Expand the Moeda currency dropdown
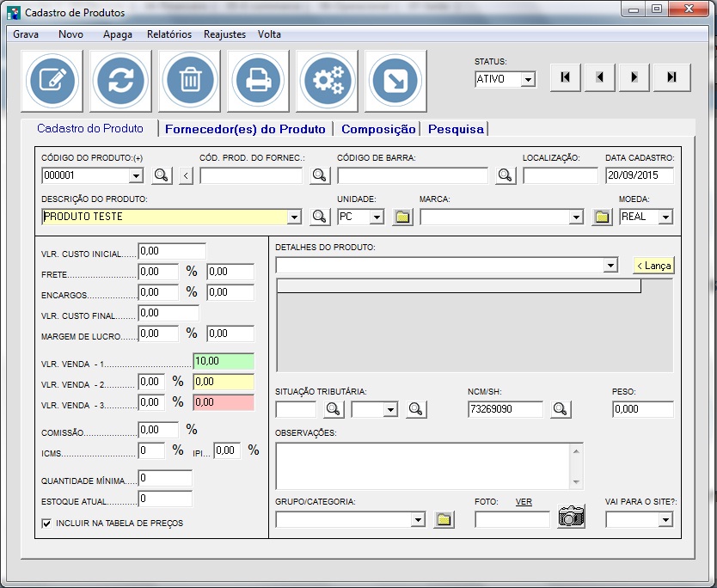This screenshot has height=588, width=717. (665, 217)
